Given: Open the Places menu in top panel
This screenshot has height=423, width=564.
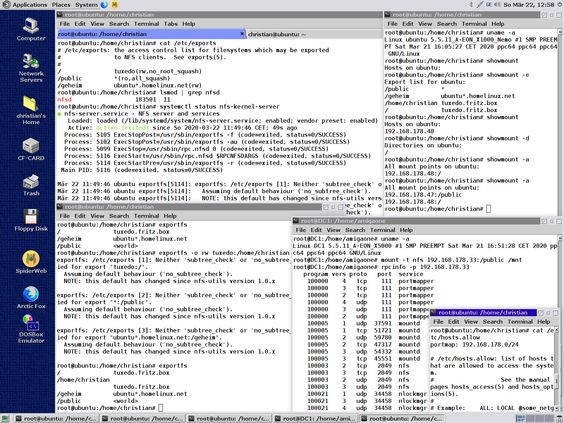Looking at the screenshot, I should click(61, 5).
